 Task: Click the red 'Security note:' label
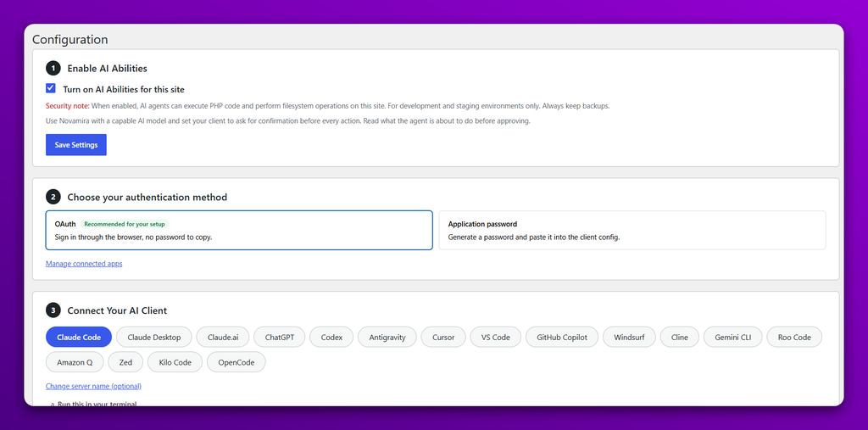[68, 106]
